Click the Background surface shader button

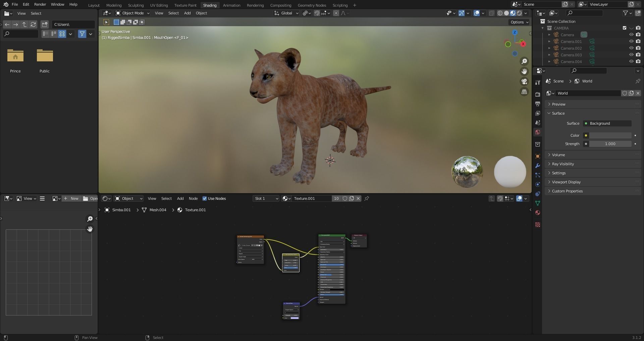point(607,123)
